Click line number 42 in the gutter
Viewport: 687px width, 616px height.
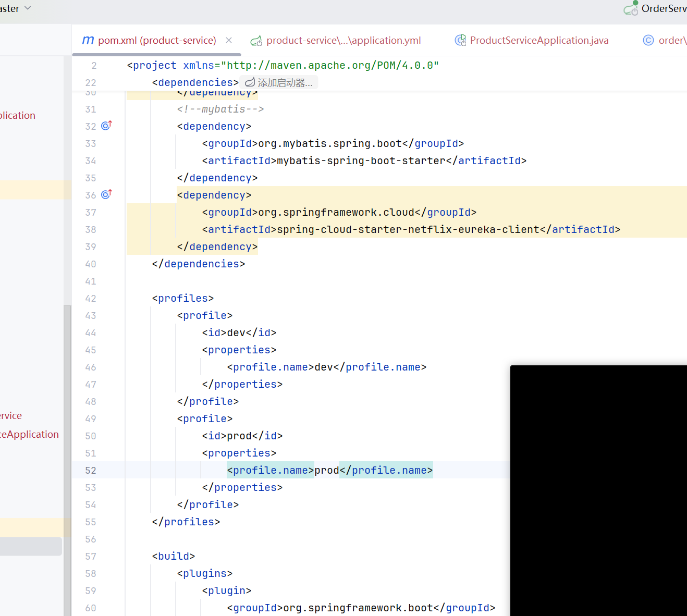pyautogui.click(x=91, y=299)
